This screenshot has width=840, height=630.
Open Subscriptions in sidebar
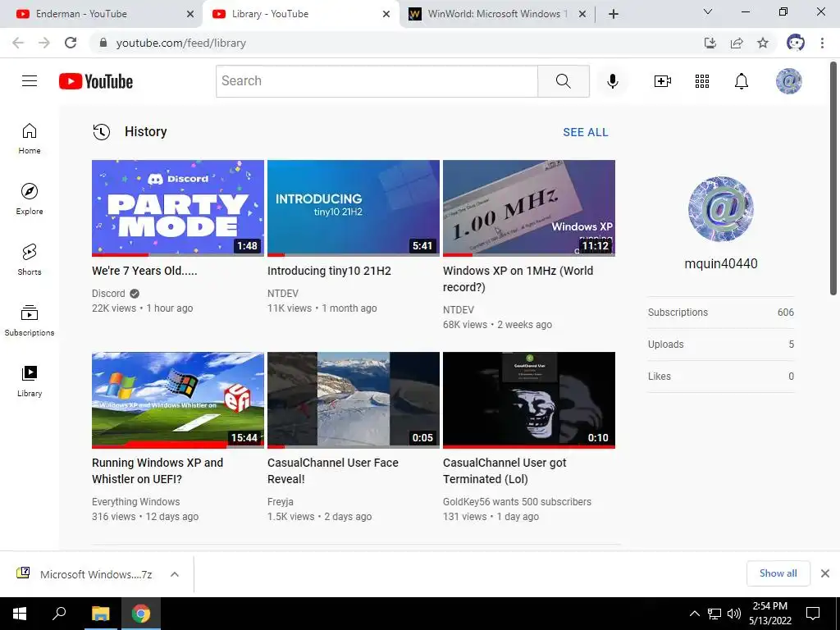click(x=30, y=321)
